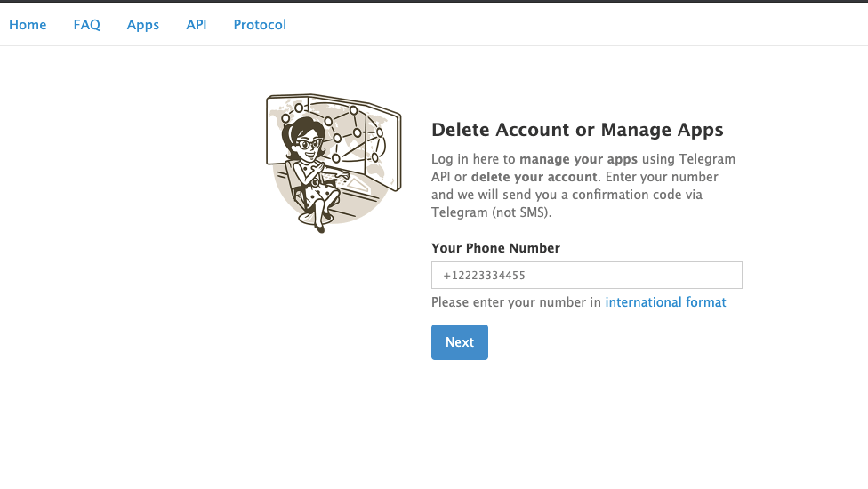Open the Home navigation link
868x489 pixels.
tap(28, 25)
